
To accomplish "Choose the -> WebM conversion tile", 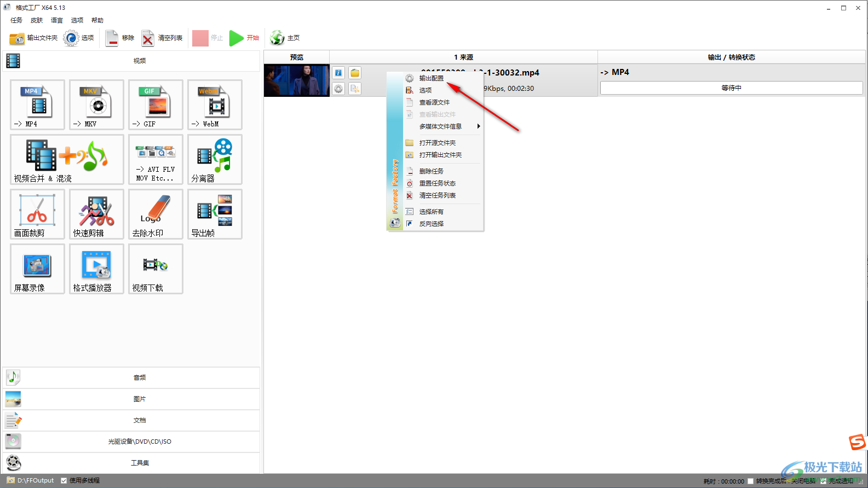I will pyautogui.click(x=215, y=104).
